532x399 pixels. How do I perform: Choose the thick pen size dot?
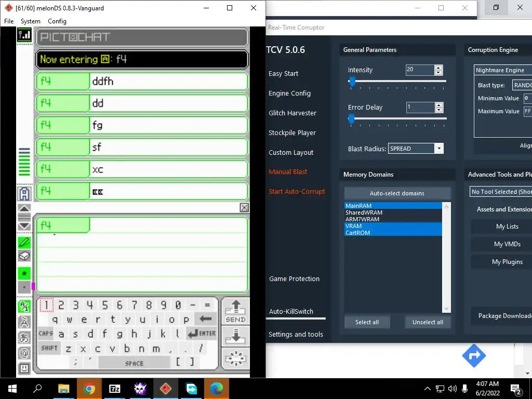pyautogui.click(x=24, y=273)
